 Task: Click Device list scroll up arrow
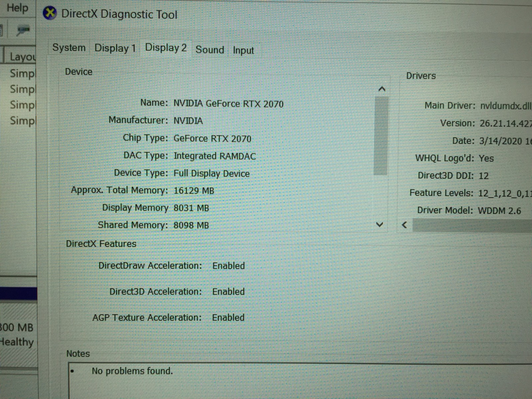point(382,89)
